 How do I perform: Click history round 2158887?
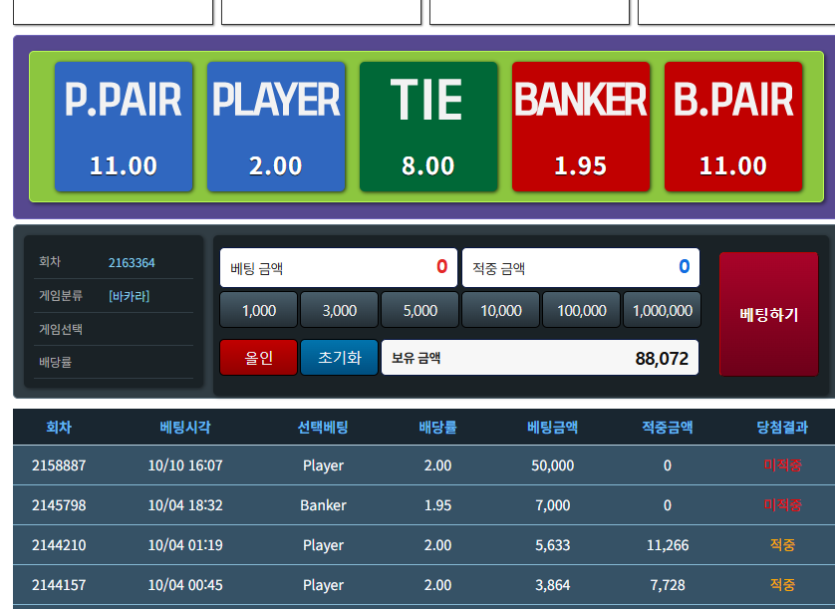[59, 465]
